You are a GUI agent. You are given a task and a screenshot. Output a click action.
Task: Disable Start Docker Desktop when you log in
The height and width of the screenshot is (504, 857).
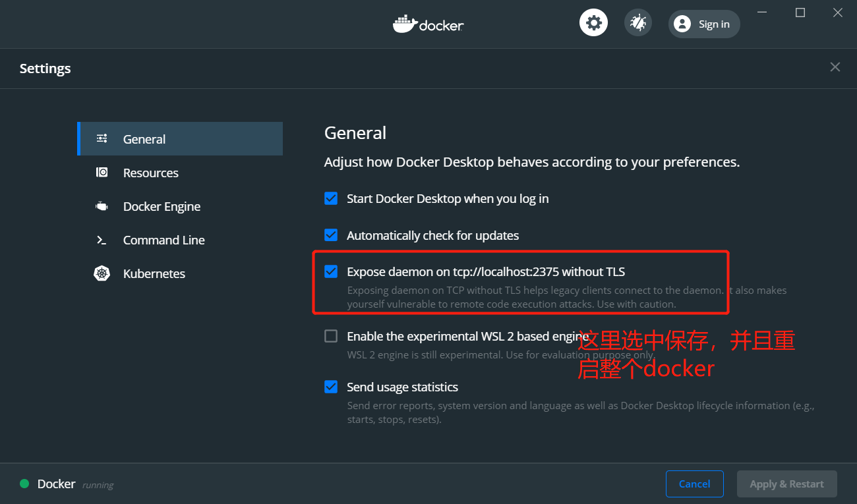point(330,198)
